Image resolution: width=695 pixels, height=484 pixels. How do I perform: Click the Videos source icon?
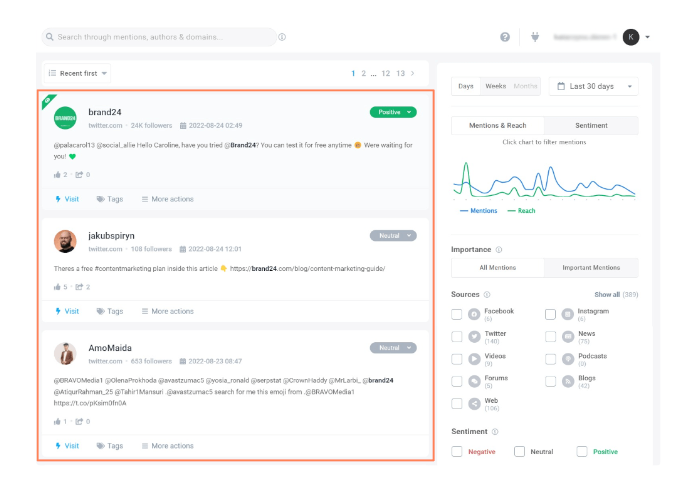click(x=474, y=359)
